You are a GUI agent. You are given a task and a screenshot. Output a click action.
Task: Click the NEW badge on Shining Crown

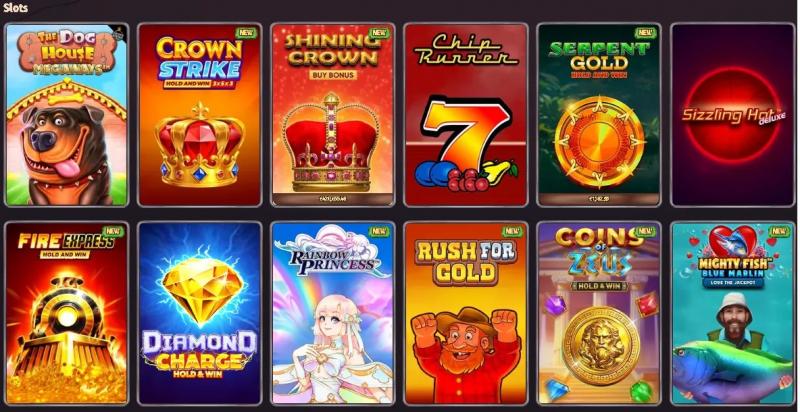pos(380,33)
